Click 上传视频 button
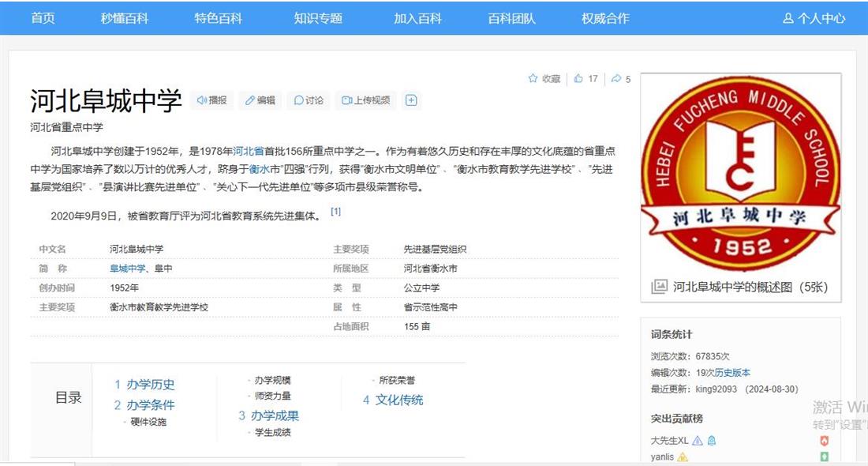The height and width of the screenshot is (466, 868). coord(366,100)
